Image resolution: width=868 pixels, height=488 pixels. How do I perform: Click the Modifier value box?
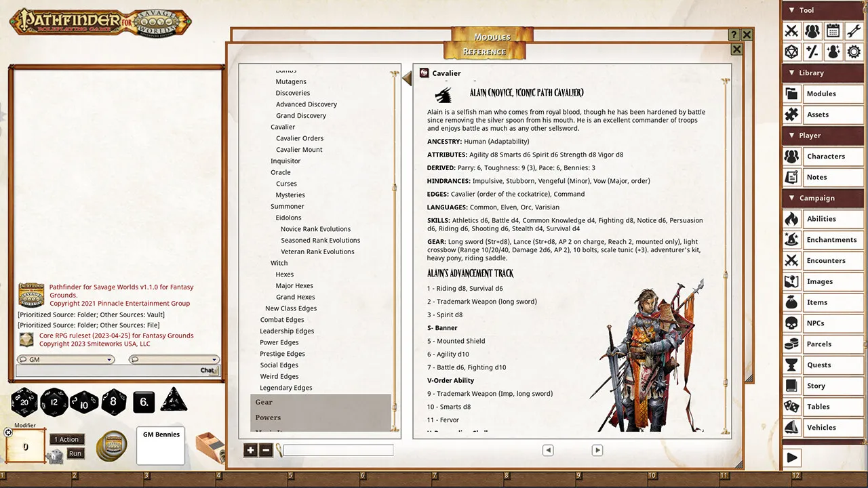coord(25,447)
